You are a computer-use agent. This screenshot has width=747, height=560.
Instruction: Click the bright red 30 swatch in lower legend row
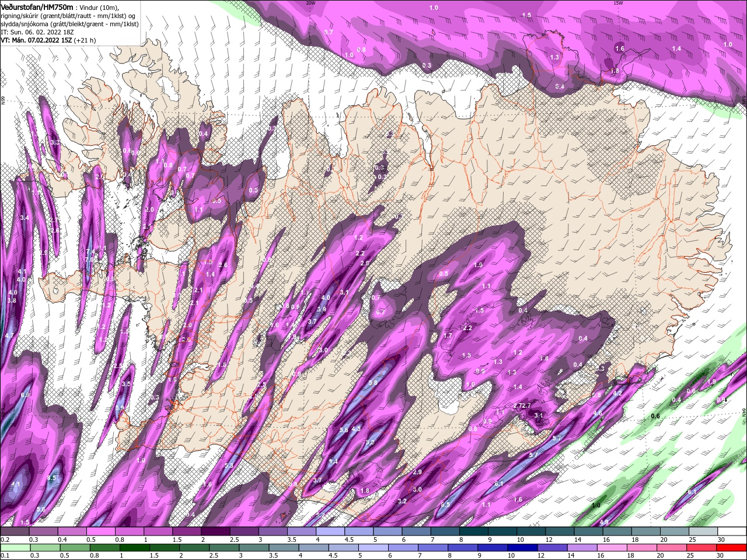[x=732, y=547]
